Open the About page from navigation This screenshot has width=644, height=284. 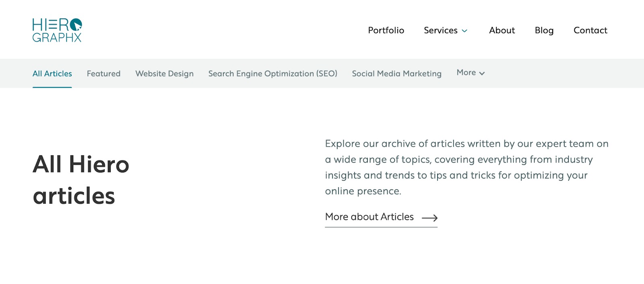(x=502, y=31)
